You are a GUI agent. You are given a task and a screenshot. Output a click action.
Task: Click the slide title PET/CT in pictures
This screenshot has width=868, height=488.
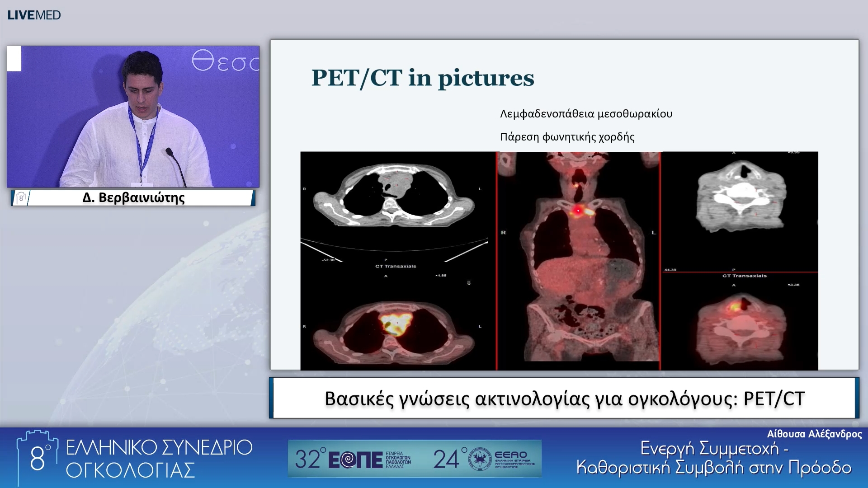point(423,78)
